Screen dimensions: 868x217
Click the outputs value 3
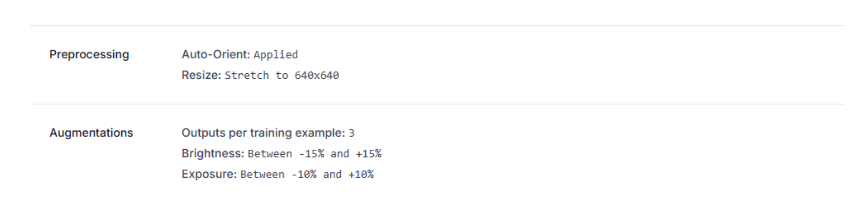pyautogui.click(x=352, y=133)
